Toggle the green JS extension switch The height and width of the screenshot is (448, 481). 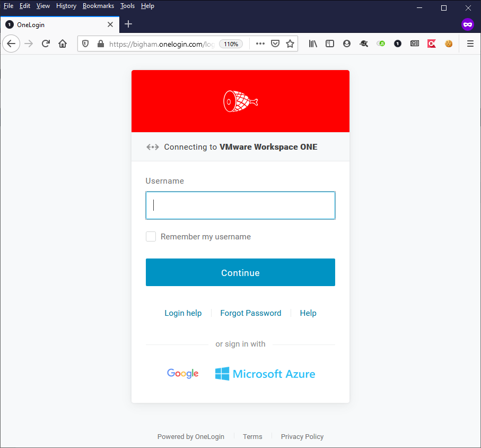tap(381, 43)
